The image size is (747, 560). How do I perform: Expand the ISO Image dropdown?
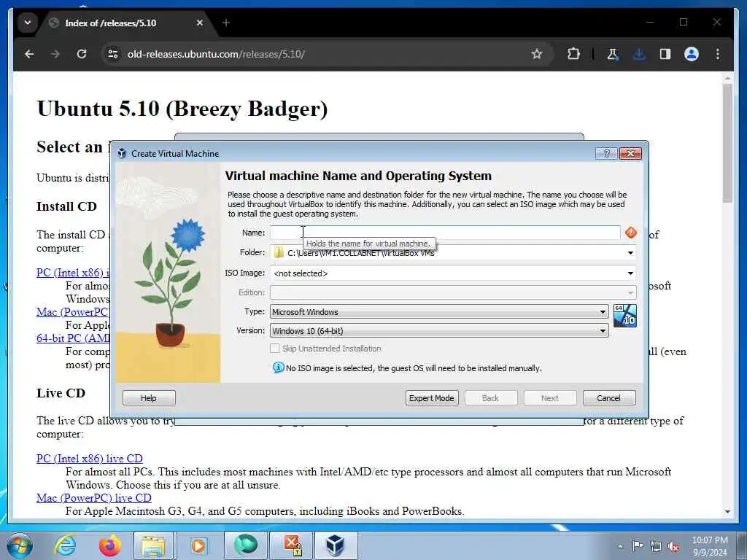click(x=630, y=273)
